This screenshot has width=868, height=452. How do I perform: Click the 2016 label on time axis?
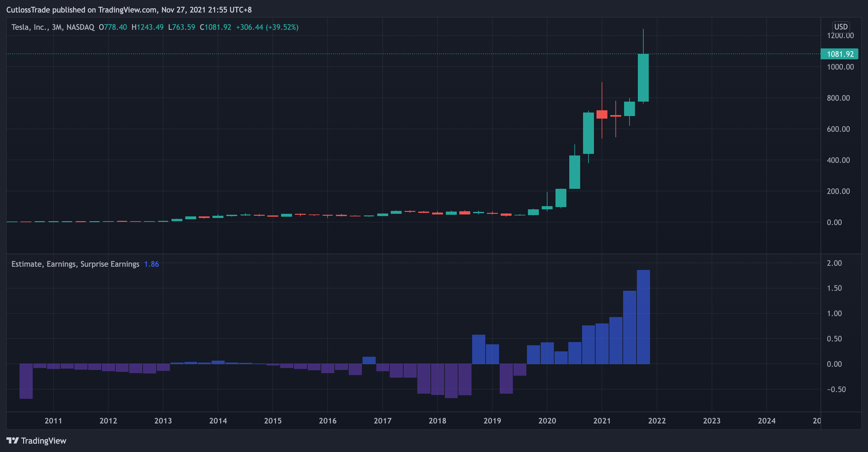[328, 420]
